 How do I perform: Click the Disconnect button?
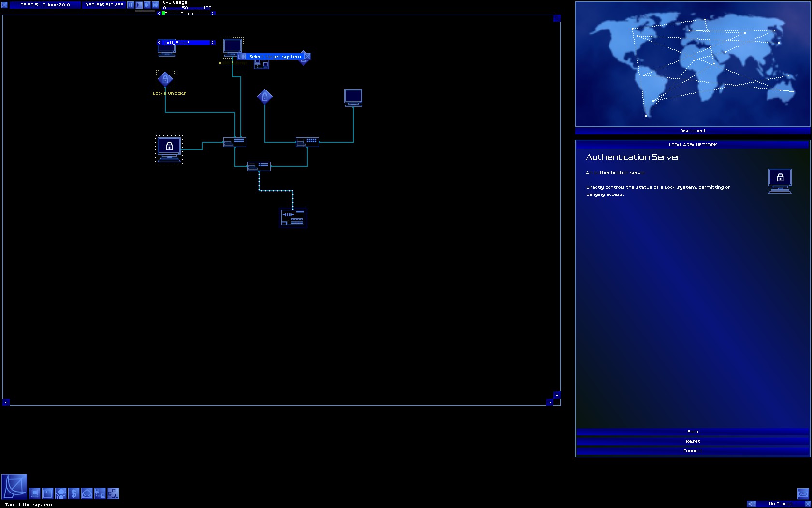point(693,131)
